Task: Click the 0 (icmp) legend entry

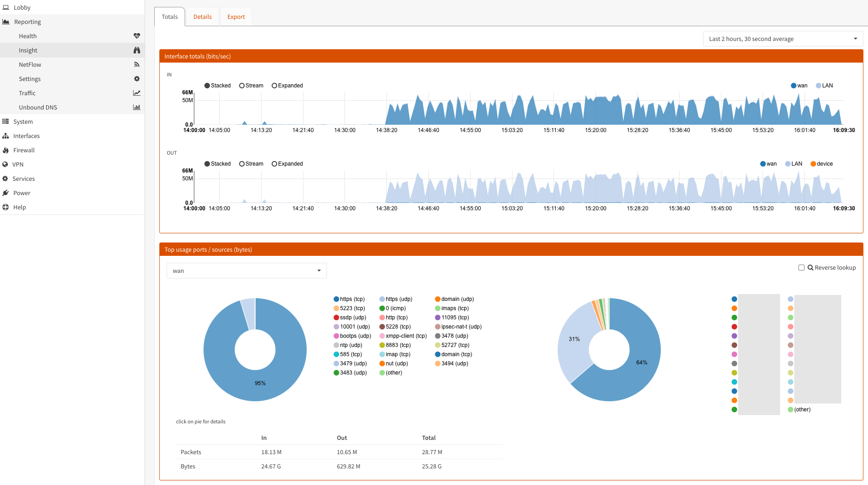Action: click(x=392, y=308)
